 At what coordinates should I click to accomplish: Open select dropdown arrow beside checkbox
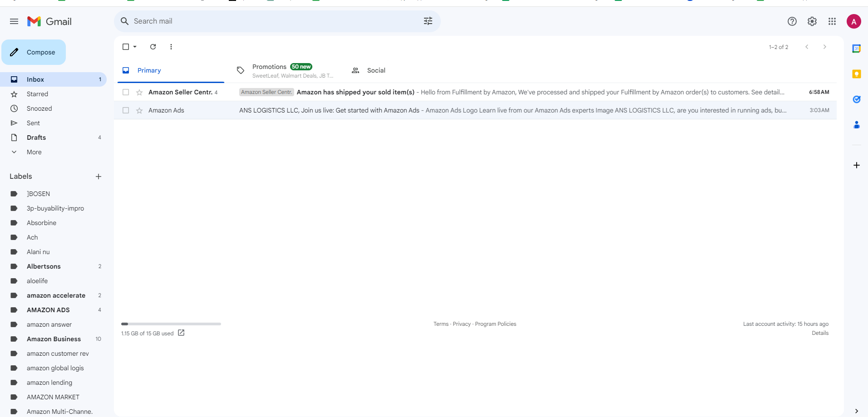coord(135,47)
